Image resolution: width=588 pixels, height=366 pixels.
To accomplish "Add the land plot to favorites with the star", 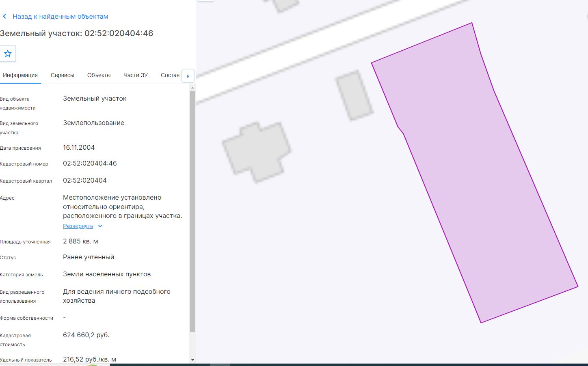I will pyautogui.click(x=8, y=54).
